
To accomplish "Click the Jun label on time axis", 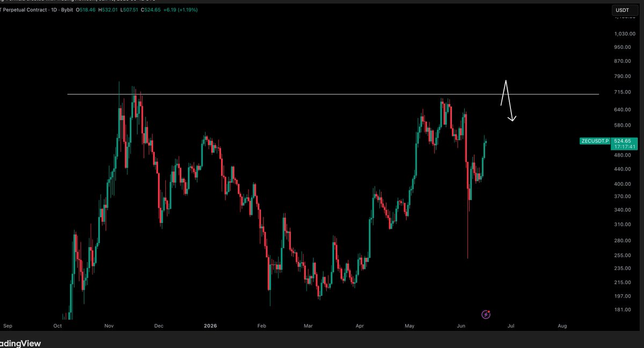I will [462, 325].
